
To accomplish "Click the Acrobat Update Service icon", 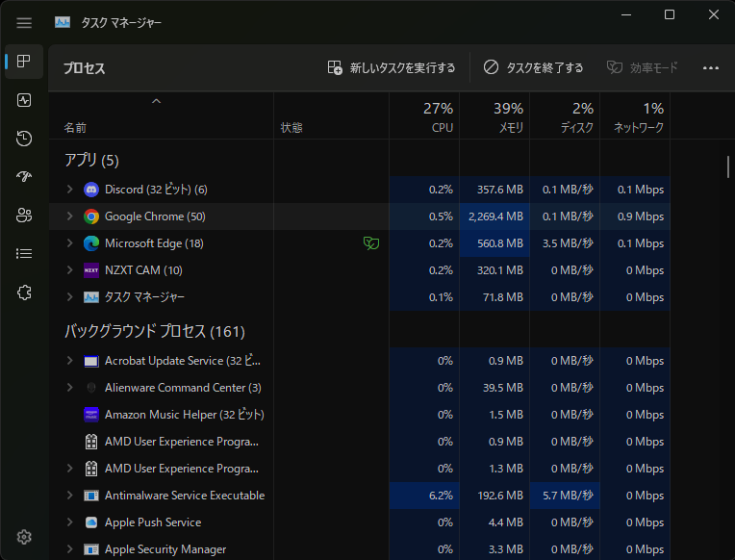I will click(x=91, y=361).
